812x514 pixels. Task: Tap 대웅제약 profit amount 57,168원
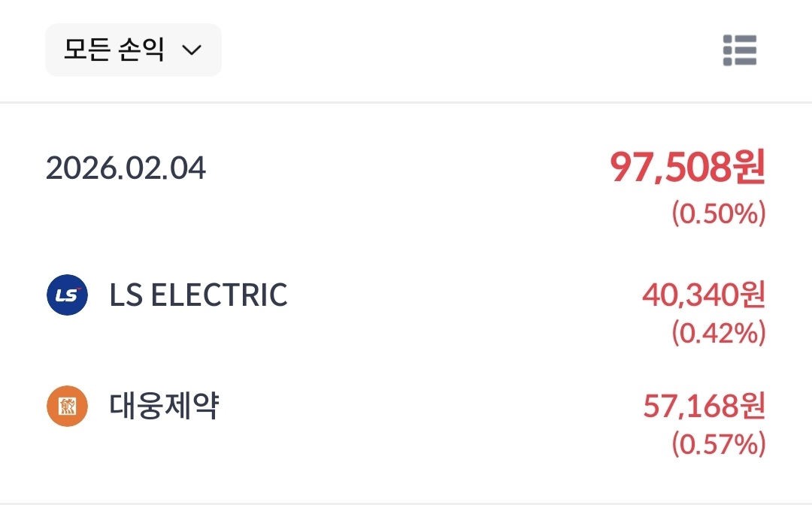click(x=703, y=407)
